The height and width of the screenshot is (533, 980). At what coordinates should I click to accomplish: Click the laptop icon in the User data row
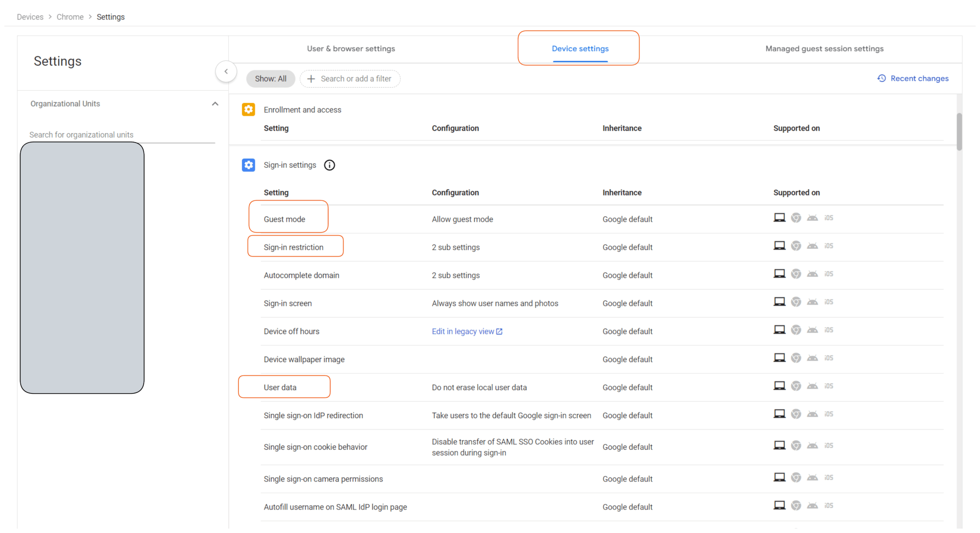click(779, 386)
